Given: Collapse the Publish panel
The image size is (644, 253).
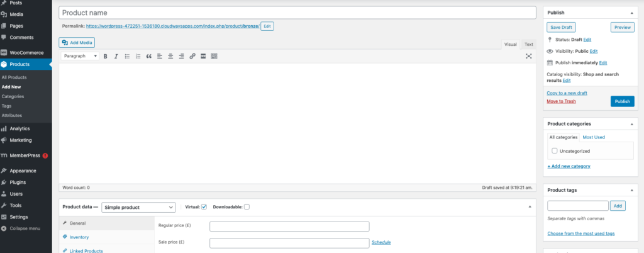Looking at the screenshot, I should coord(631,13).
